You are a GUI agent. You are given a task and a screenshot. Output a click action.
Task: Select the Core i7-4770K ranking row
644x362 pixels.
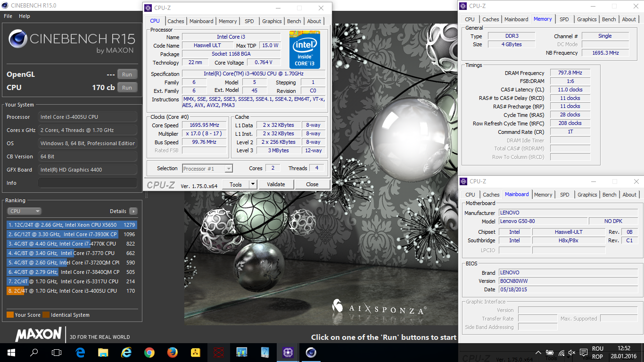(72, 244)
